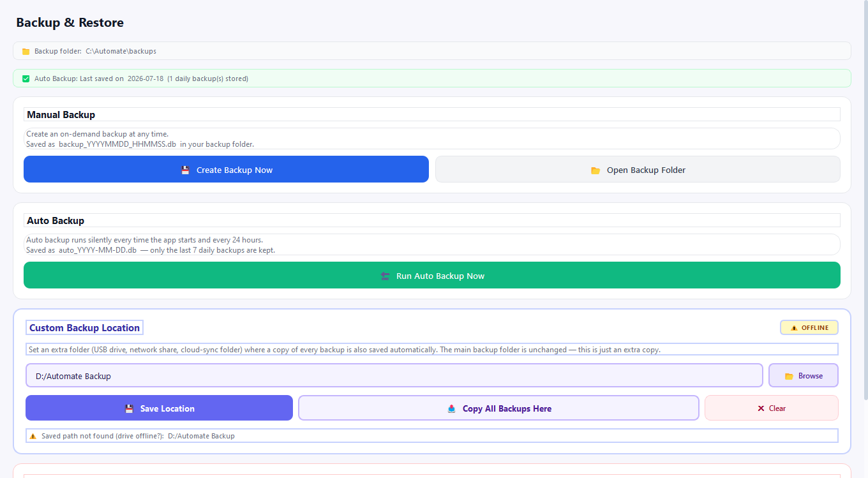
Task: Click the D:/Automate Backup path field
Action: pyautogui.click(x=394, y=375)
